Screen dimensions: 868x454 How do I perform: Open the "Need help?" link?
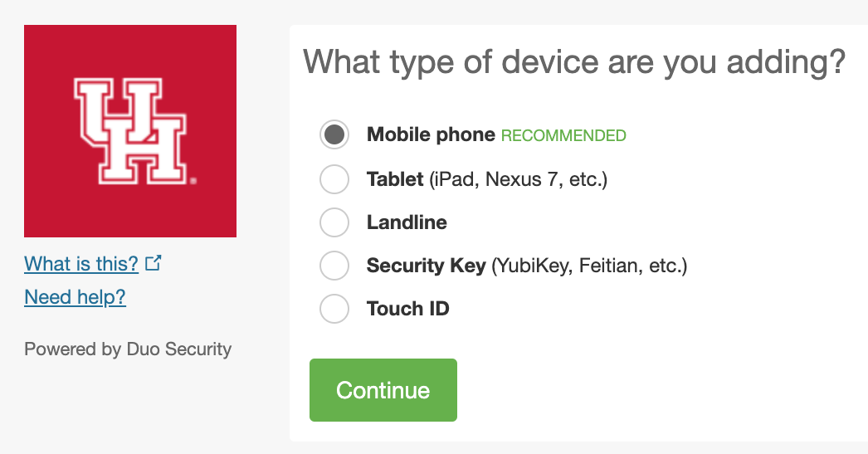76,297
